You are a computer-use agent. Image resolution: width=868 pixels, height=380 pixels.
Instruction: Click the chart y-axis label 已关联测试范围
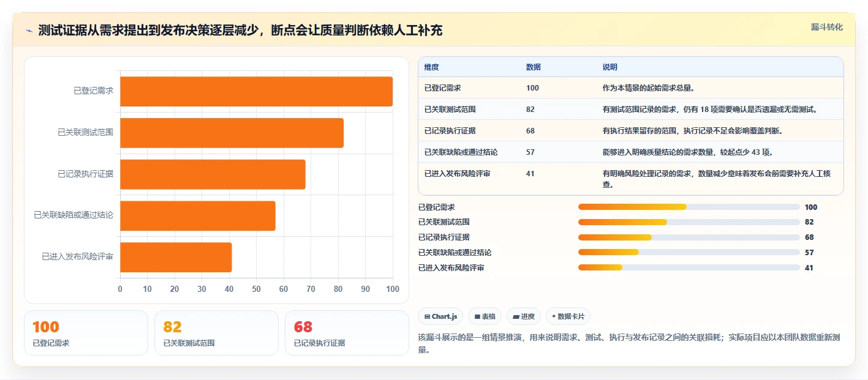85,133
